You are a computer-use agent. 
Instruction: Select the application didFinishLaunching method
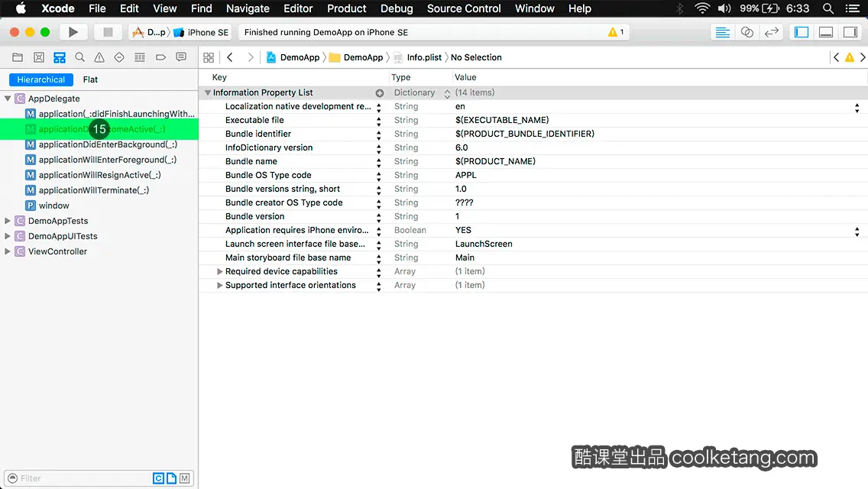tap(116, 114)
